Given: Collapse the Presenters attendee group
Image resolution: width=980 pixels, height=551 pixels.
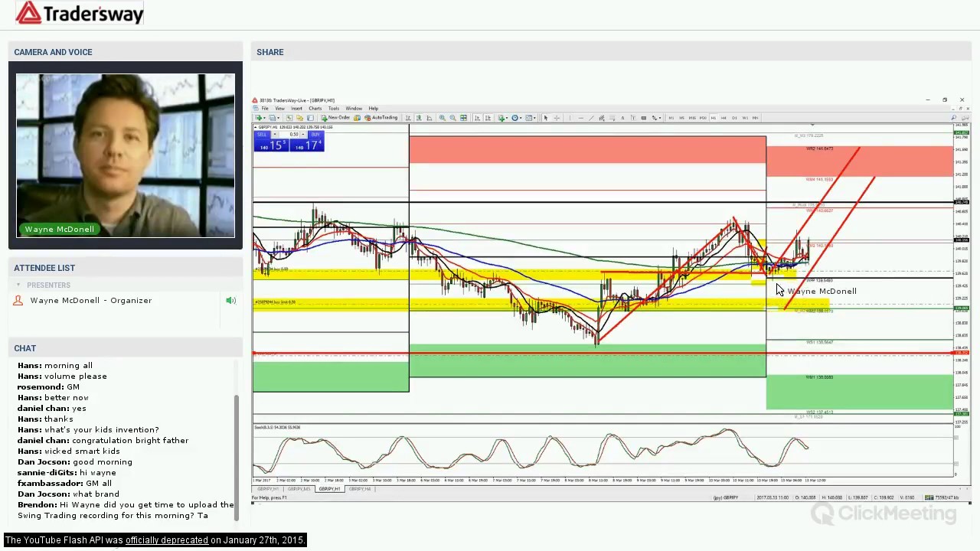Looking at the screenshot, I should [18, 285].
